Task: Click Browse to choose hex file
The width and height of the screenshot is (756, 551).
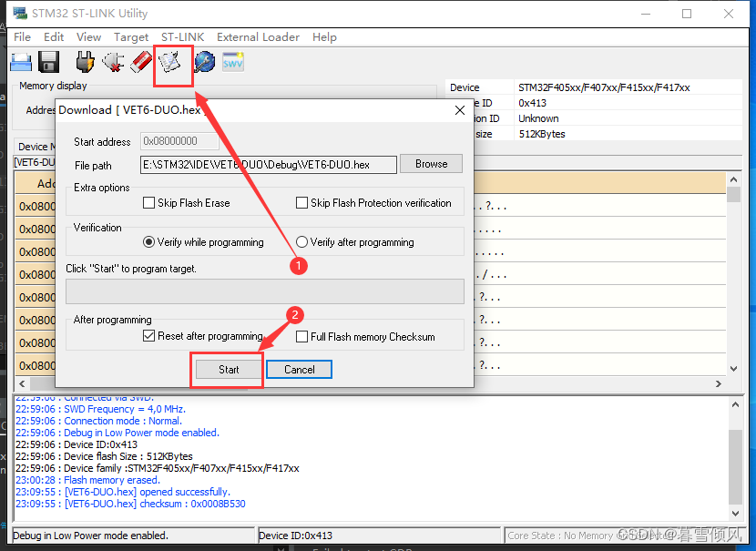Action: pyautogui.click(x=431, y=164)
